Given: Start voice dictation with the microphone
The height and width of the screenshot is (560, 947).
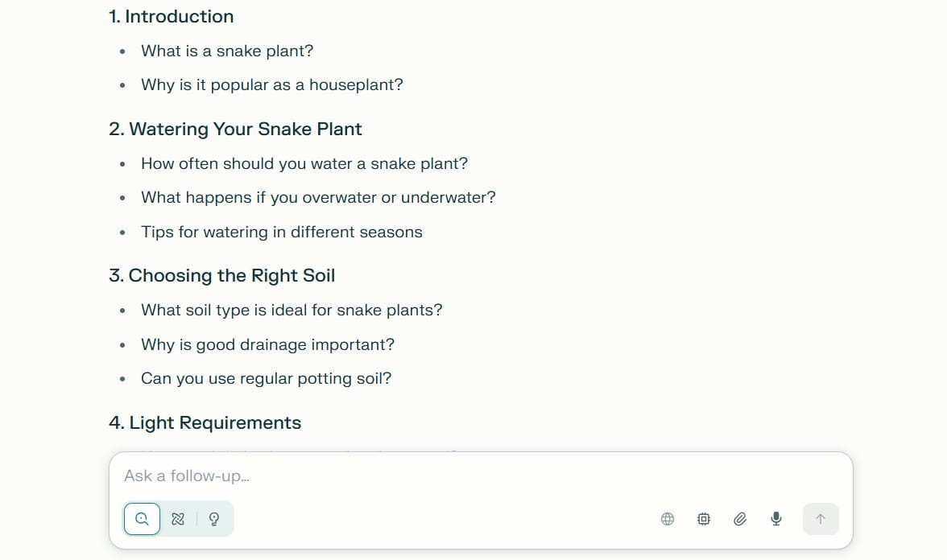Looking at the screenshot, I should 776,519.
